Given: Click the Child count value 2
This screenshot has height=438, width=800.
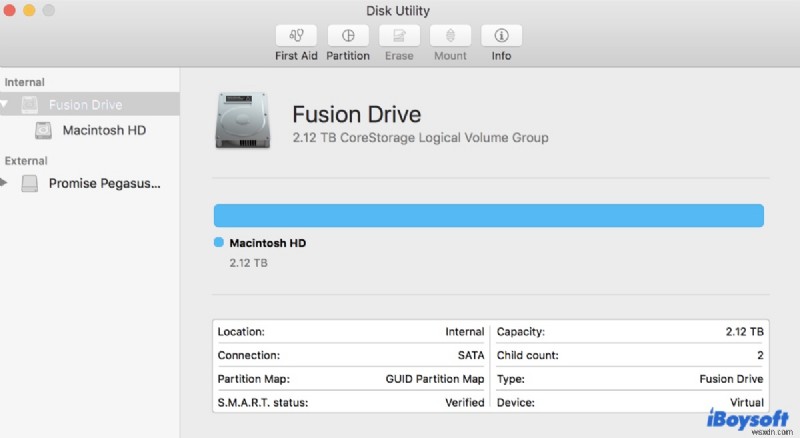Looking at the screenshot, I should [760, 355].
